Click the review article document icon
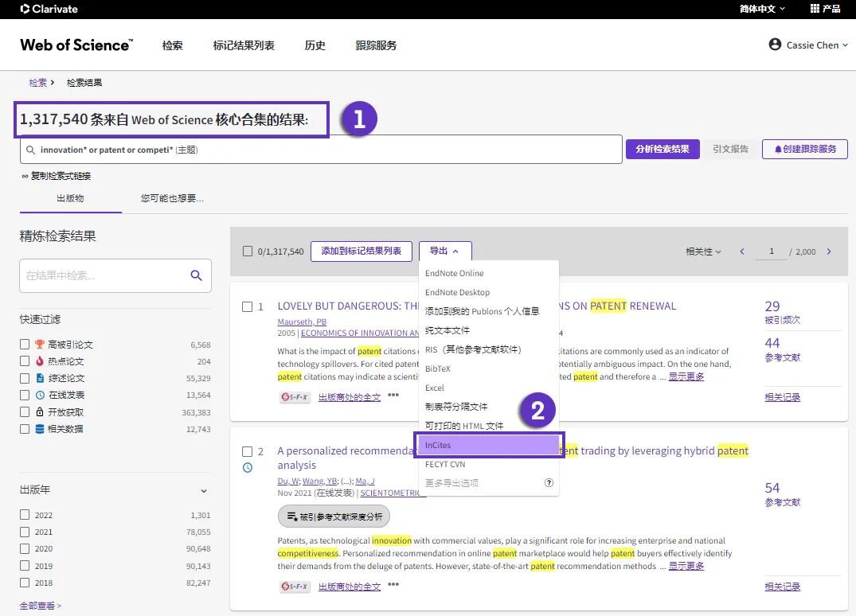 click(x=39, y=377)
